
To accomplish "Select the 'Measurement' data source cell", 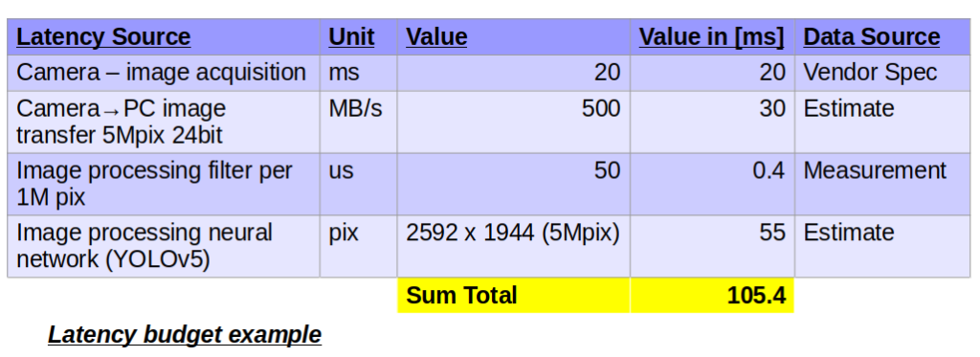I will tap(881, 184).
